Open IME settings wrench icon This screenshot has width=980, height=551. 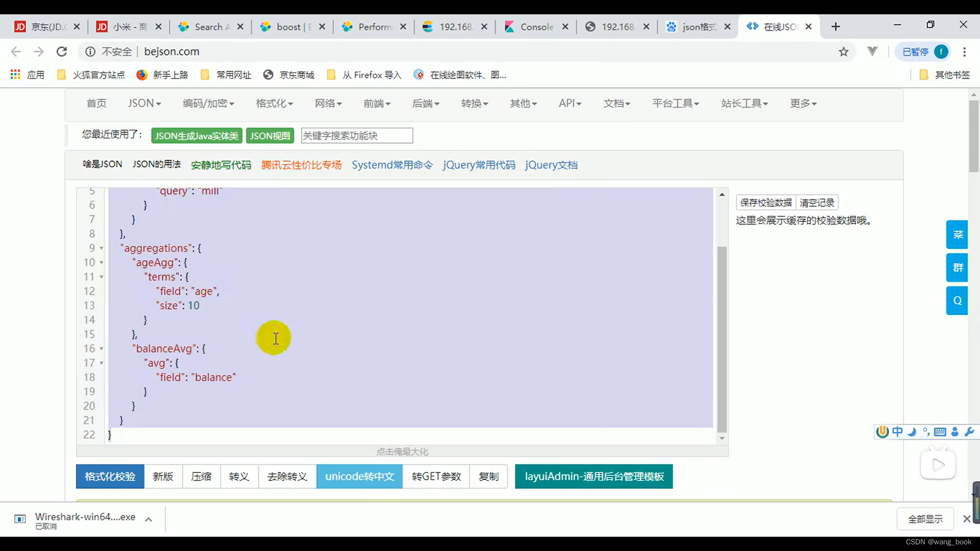969,432
